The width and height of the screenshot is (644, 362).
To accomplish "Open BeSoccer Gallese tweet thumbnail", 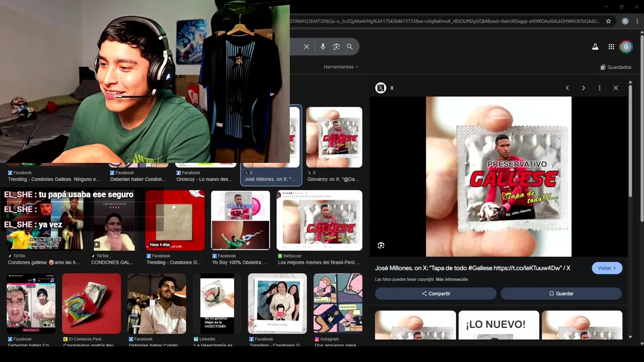I will click(319, 220).
